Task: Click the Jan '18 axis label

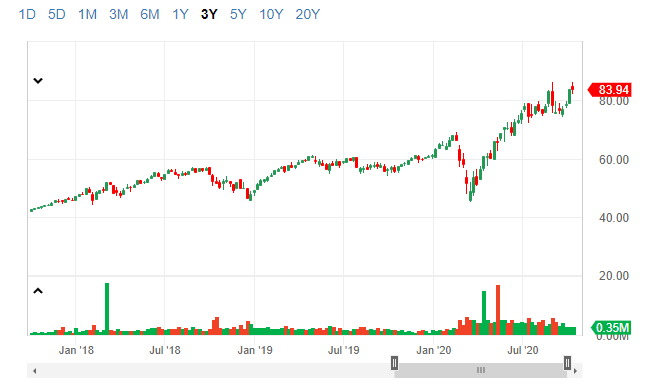Action: 76,350
